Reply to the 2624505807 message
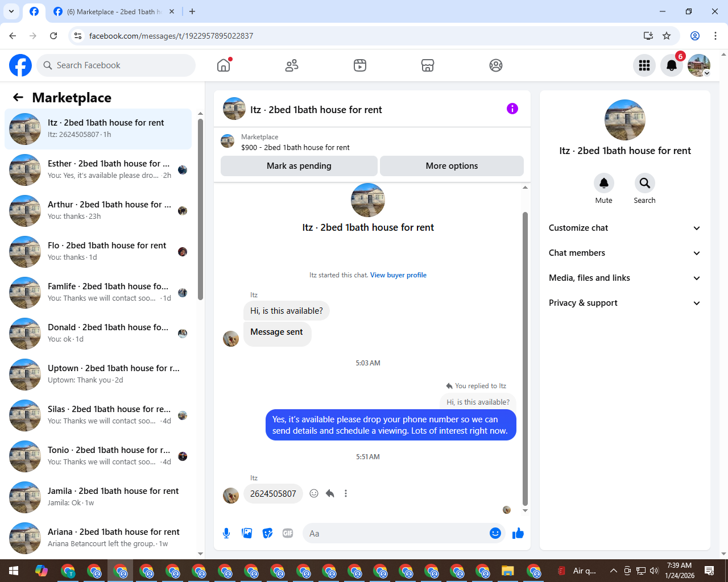Viewport: 728px width, 582px height. 330,493
